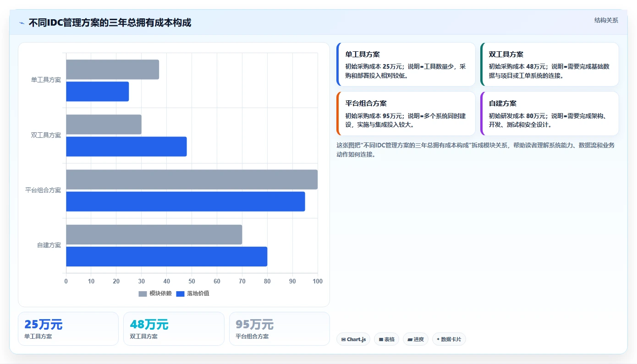Image resolution: width=637 pixels, height=364 pixels.
Task: Click the Chart.js tag pill
Action: point(353,339)
